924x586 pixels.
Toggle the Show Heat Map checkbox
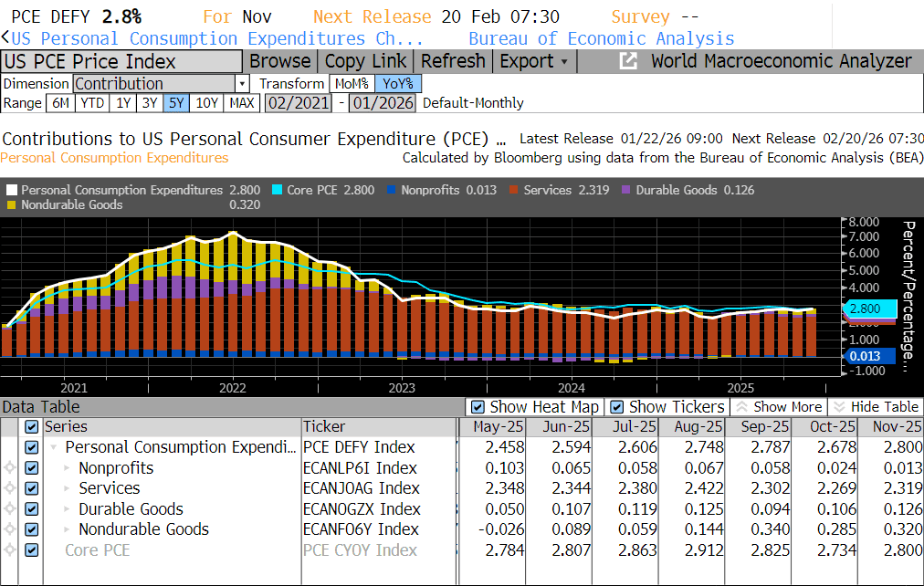pos(477,407)
